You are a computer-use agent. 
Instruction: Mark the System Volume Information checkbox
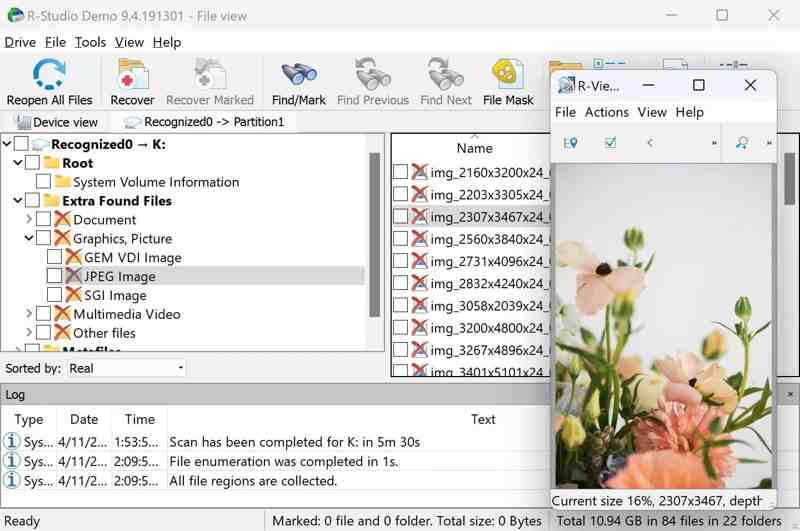click(x=44, y=182)
